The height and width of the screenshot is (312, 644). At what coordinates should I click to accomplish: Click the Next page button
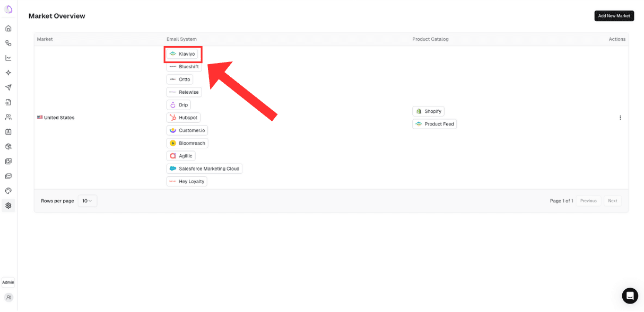pyautogui.click(x=613, y=201)
